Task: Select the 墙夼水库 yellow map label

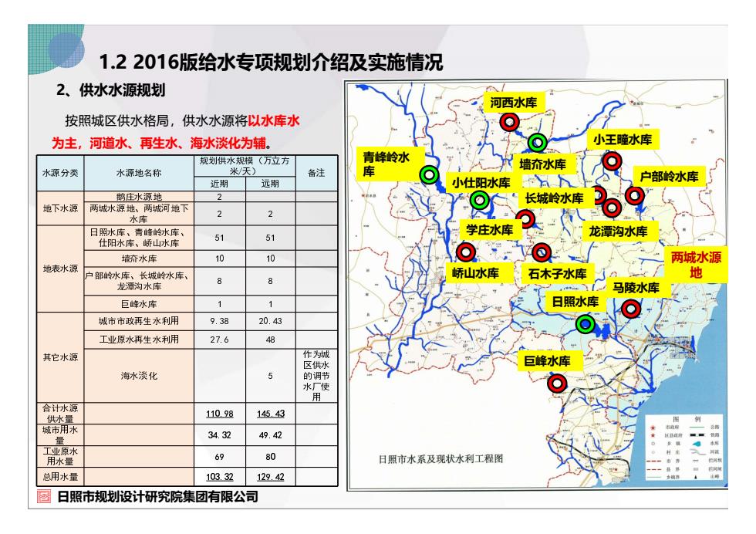Action: pos(543,164)
